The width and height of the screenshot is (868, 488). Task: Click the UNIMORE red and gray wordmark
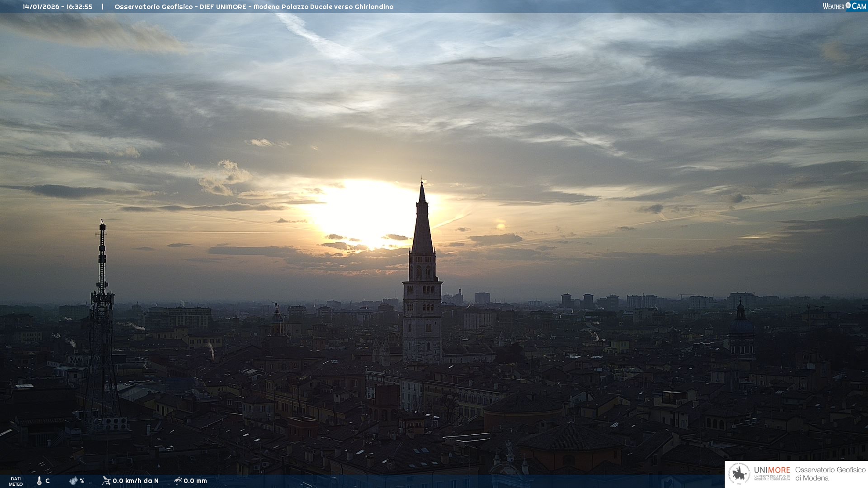[x=772, y=470]
